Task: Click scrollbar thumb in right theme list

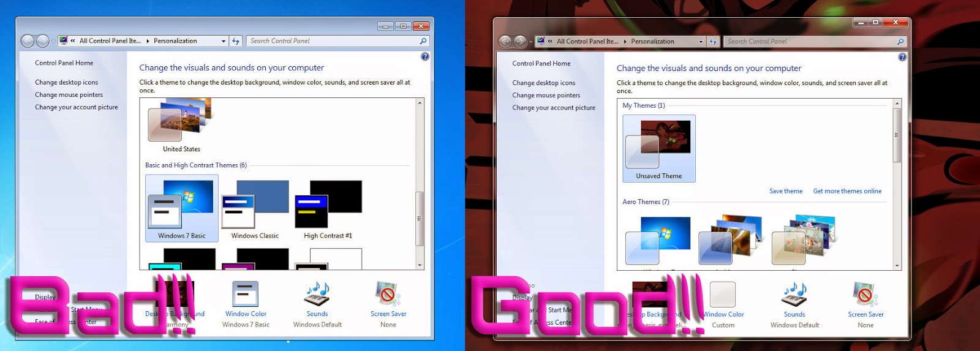Action: tap(897, 135)
